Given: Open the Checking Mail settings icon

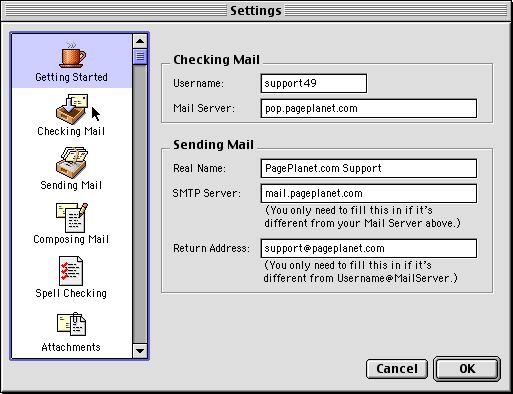Looking at the screenshot, I should 72,109.
